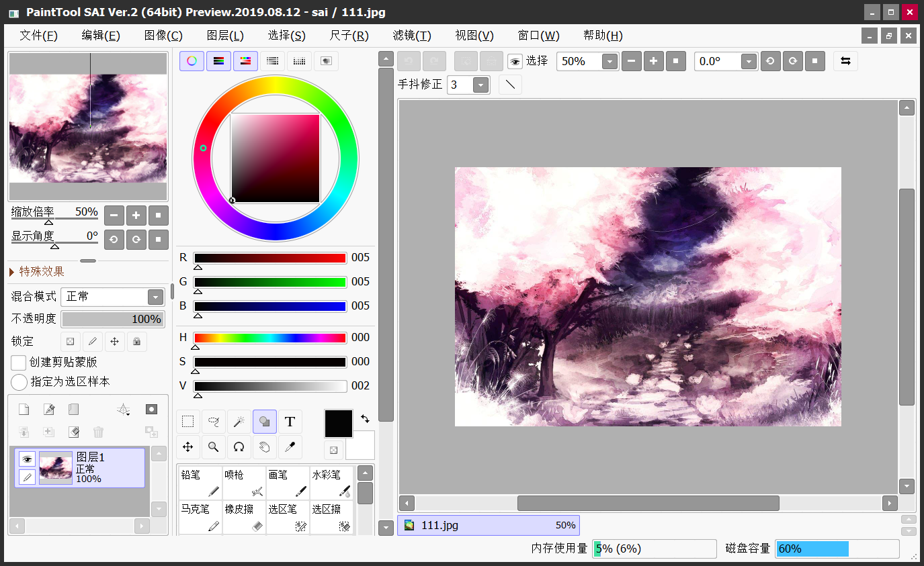Open the 图层(L) menu
Image resolution: width=924 pixels, height=566 pixels.
click(x=225, y=36)
